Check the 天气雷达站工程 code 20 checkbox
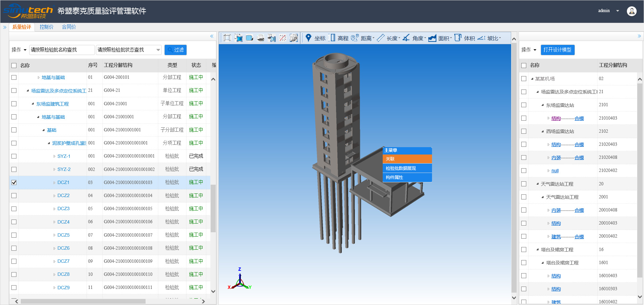Image resolution: width=644 pixels, height=305 pixels. pyautogui.click(x=524, y=184)
